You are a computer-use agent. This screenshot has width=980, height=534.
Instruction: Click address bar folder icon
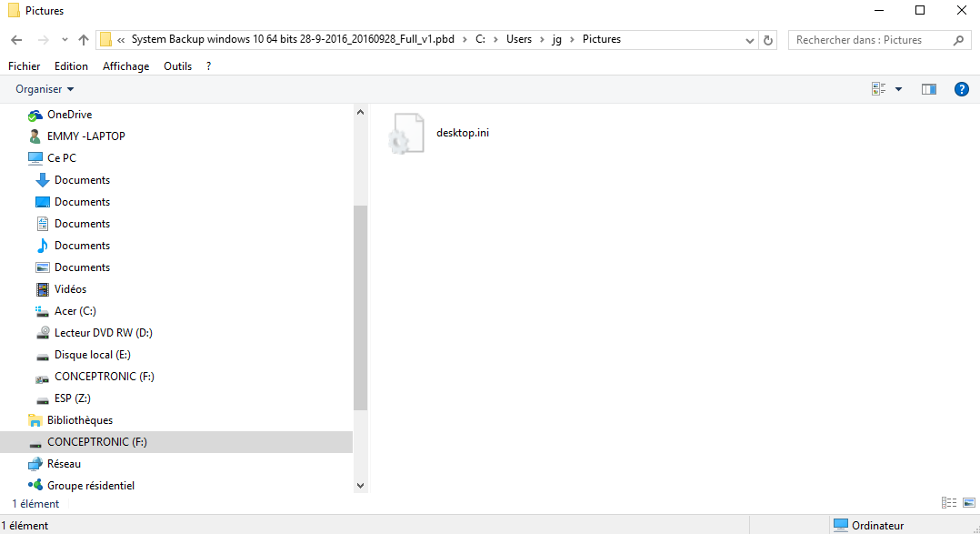coord(106,40)
